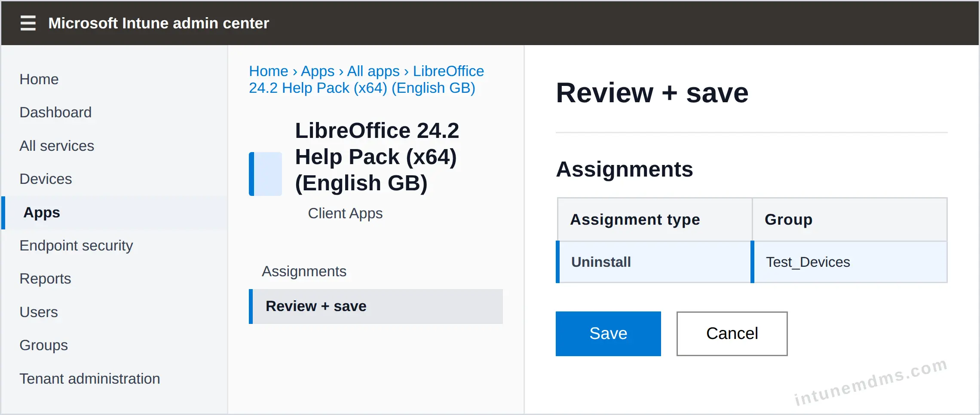Screen dimensions: 980x415
Task: Open Endpoint security in the sidebar
Action: [76, 245]
